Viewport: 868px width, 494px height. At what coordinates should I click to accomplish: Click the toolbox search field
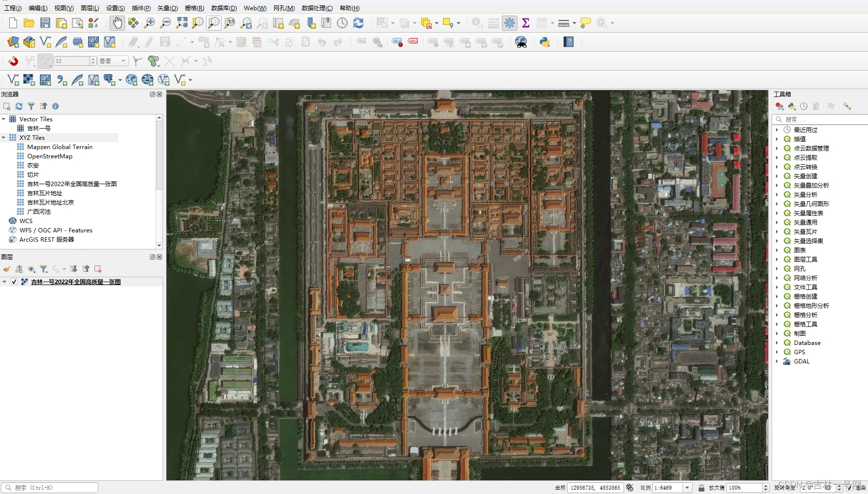(x=820, y=119)
